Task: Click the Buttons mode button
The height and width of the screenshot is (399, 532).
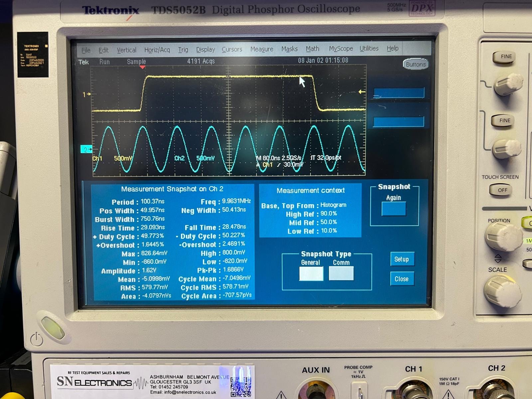Action: [x=416, y=65]
